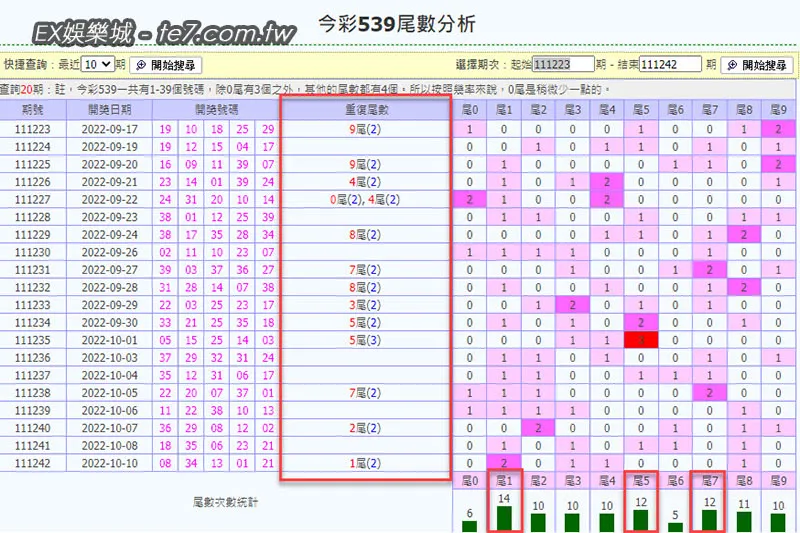Screen dimensions: 800x533
Task: Click the red highlighted cell in row 111235
Action: point(640,339)
